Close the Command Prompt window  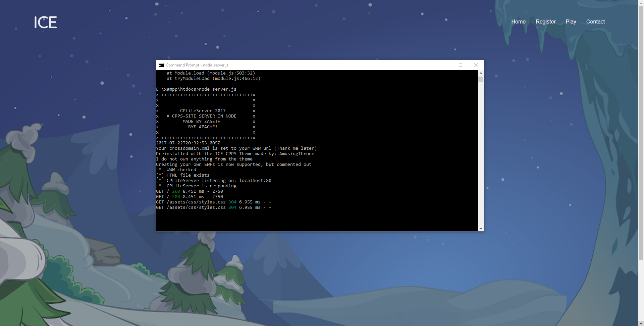point(476,65)
